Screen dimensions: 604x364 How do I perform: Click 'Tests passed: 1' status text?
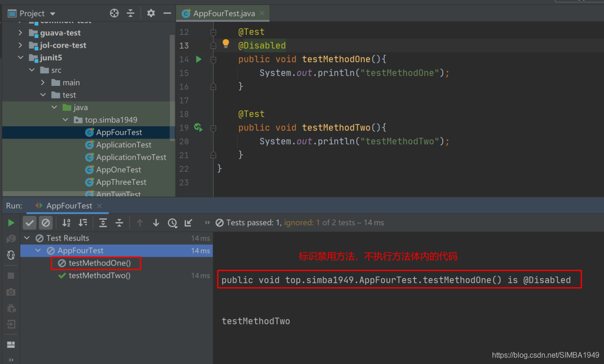pyautogui.click(x=254, y=223)
